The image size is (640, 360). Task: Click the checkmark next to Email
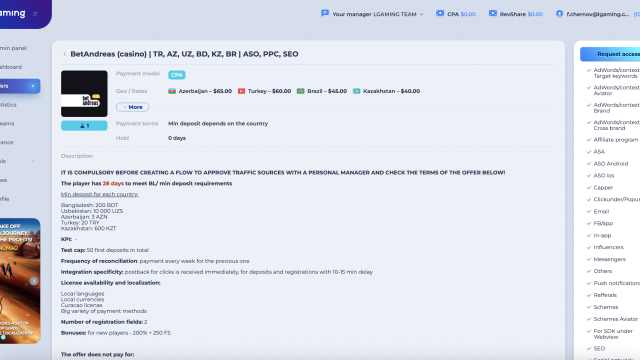click(x=589, y=211)
